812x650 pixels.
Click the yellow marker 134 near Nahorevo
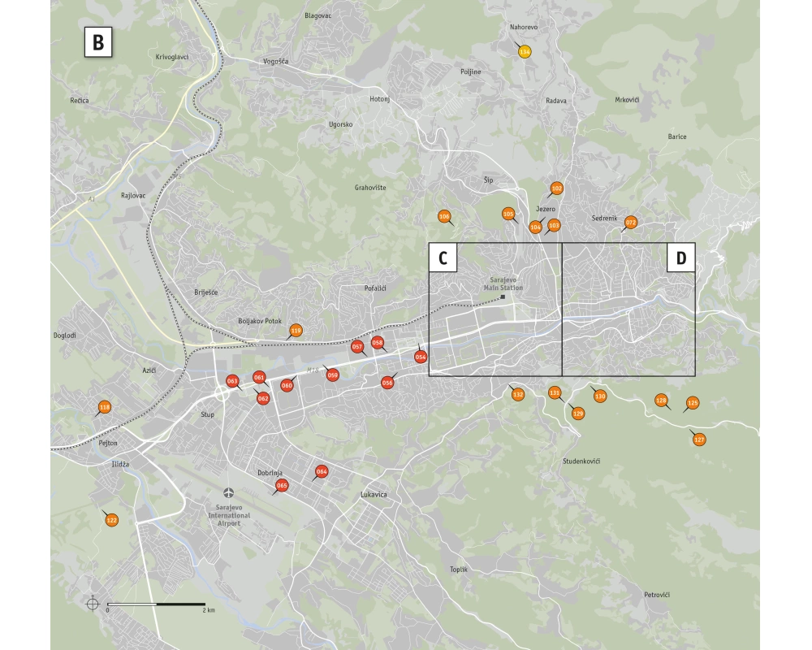coord(525,52)
